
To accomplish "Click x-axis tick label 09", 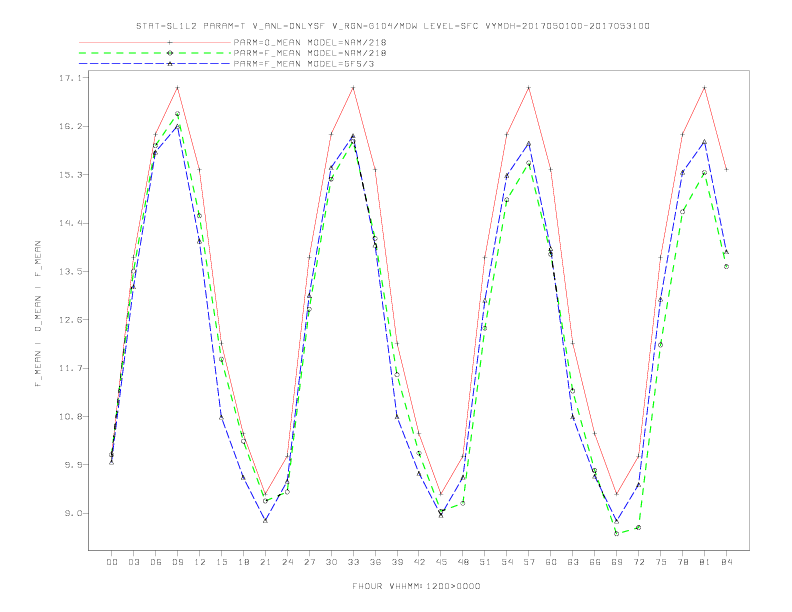I will point(177,562).
